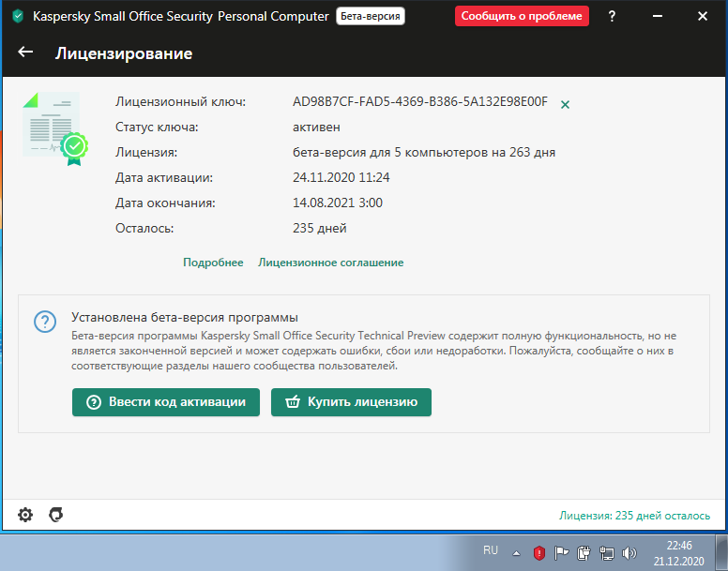This screenshot has width=728, height=571.
Task: Click Купить лицензию button
Action: pyautogui.click(x=351, y=401)
